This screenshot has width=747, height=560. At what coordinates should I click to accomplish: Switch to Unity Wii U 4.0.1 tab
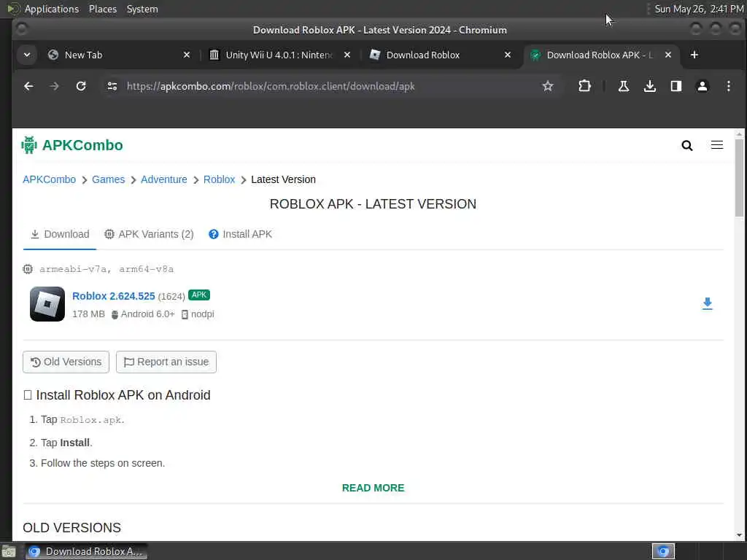280,55
